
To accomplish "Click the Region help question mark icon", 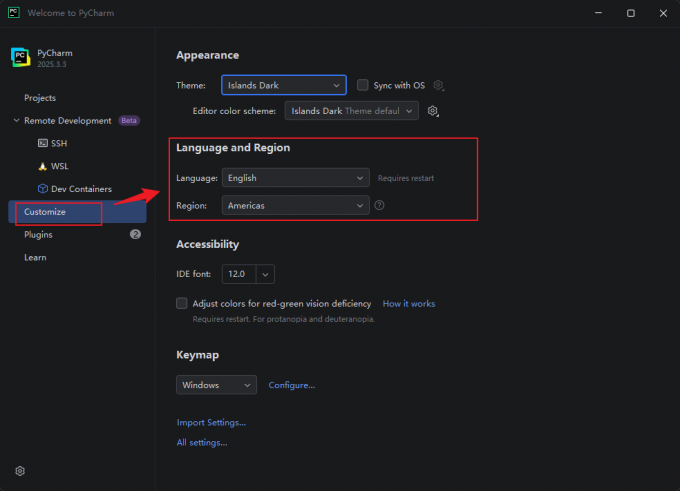I will pyautogui.click(x=379, y=205).
